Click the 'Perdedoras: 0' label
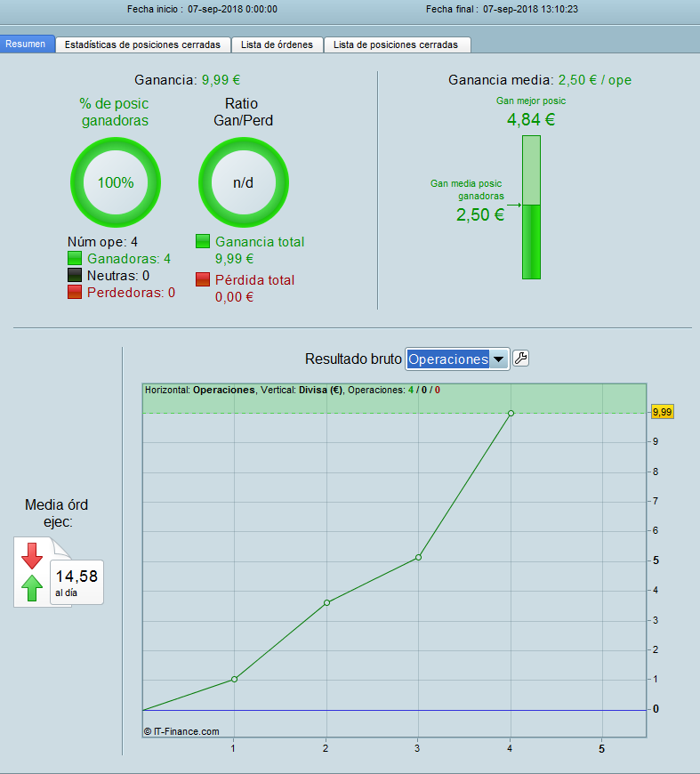This screenshot has height=774, width=700. click(x=132, y=292)
